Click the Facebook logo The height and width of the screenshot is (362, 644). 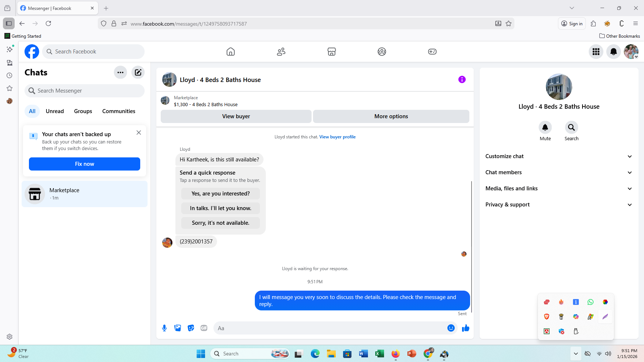(x=32, y=52)
